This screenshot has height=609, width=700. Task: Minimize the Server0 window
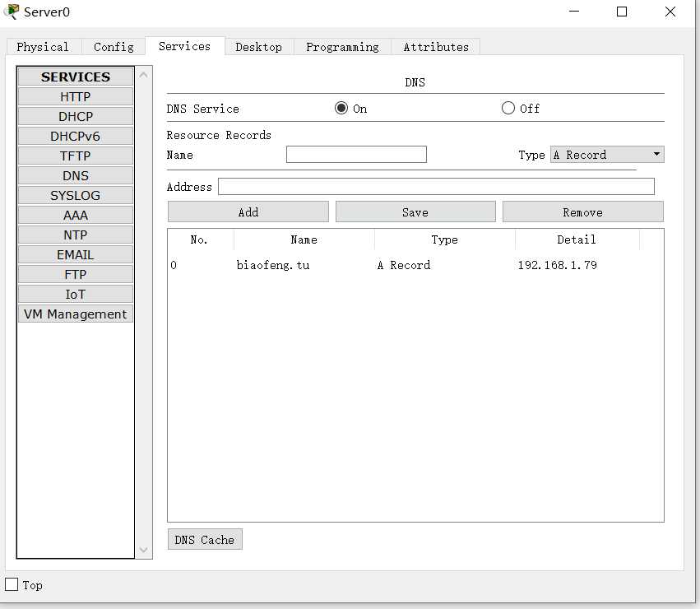[x=574, y=12]
